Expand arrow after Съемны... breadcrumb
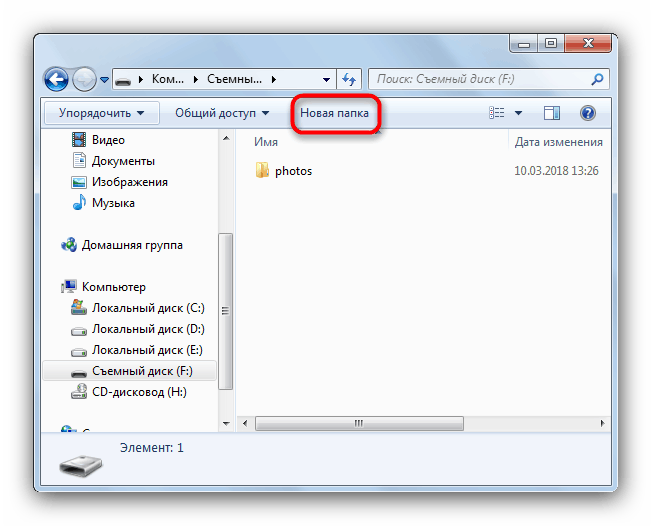The height and width of the screenshot is (526, 652). click(x=274, y=79)
